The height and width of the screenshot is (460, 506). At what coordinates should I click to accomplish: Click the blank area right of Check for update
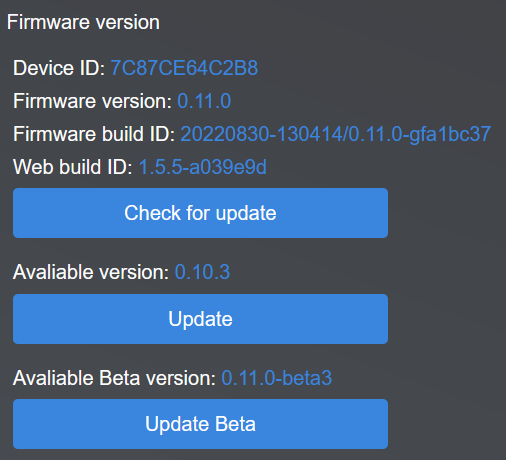(x=447, y=213)
